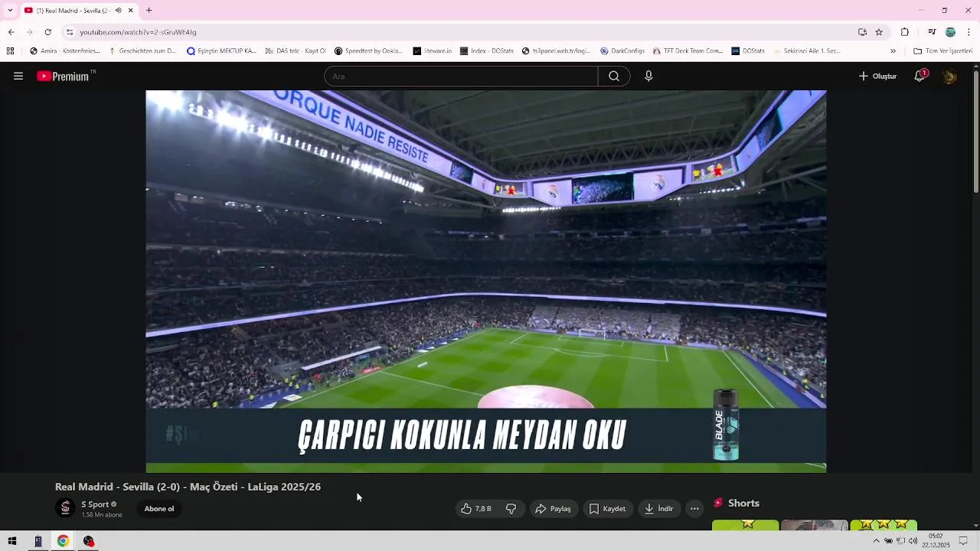Reload the page

click(47, 32)
